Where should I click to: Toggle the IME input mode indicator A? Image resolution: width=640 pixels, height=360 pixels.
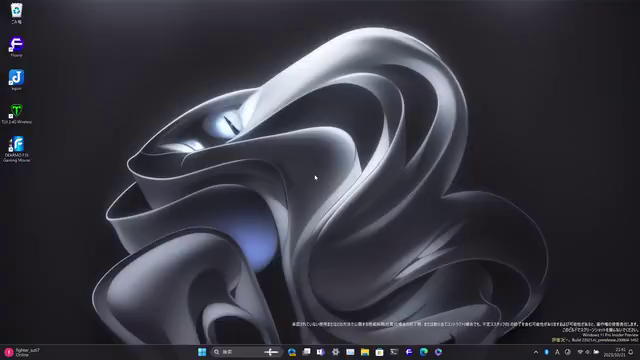[x=557, y=352]
